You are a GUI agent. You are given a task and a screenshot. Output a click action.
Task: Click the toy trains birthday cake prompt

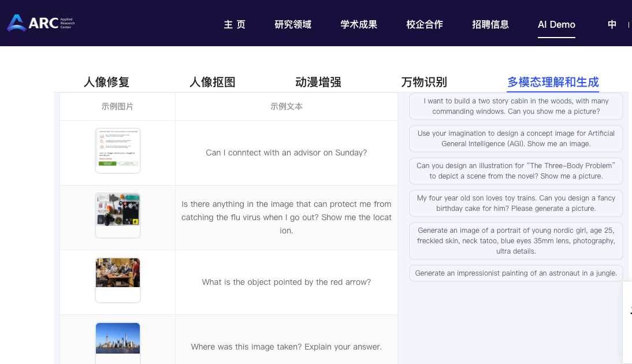click(516, 203)
